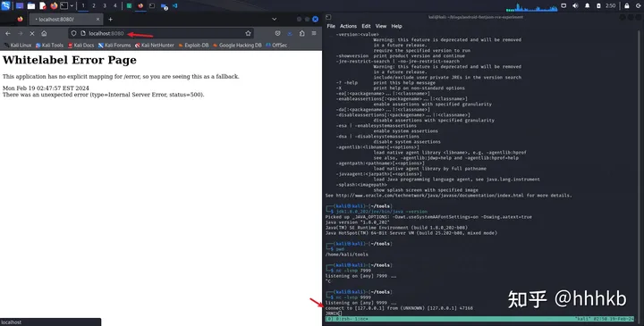The width and height of the screenshot is (644, 326).
Task: Open the terminal View menu
Action: pyautogui.click(x=381, y=26)
